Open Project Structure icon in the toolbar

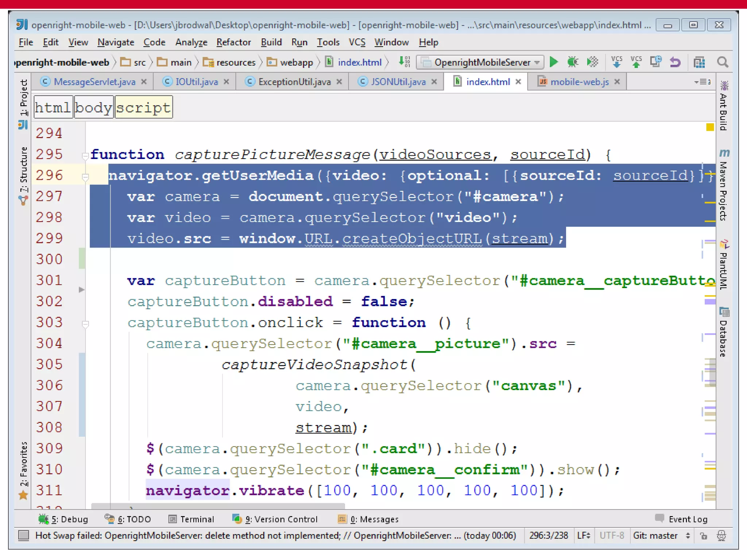699,62
